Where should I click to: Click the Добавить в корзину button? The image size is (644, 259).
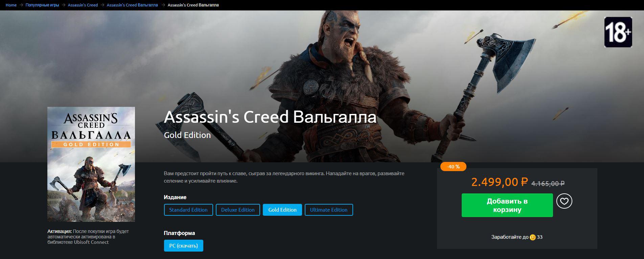[x=507, y=205]
